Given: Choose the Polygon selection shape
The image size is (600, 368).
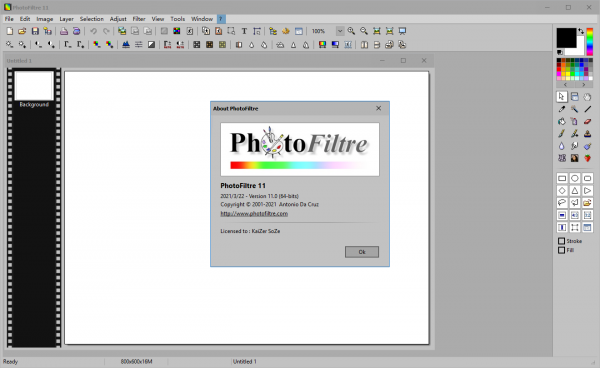Looking at the screenshot, I should 575,203.
